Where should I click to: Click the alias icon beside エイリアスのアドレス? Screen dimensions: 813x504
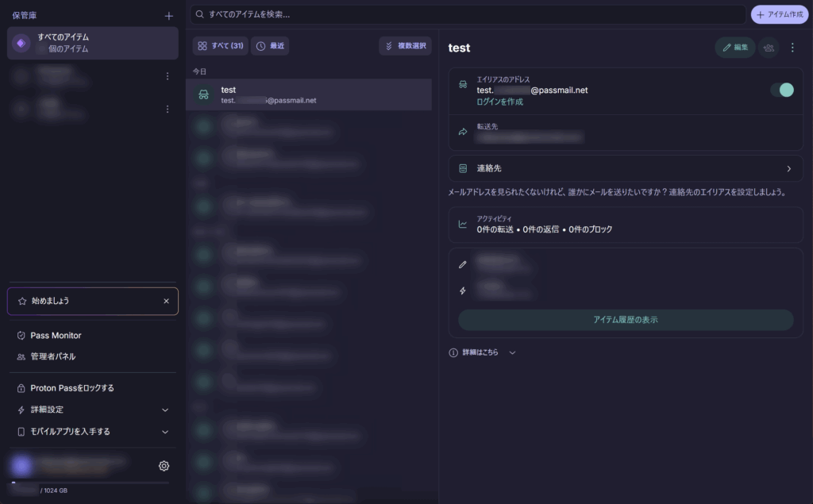[463, 84]
